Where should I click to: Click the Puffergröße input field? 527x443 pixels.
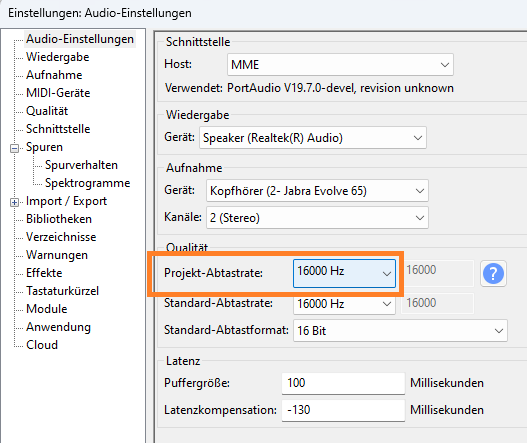(343, 383)
